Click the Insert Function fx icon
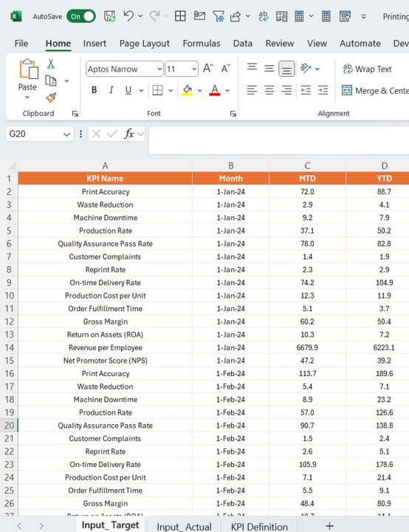Viewport: 409px width, 532px height. pyautogui.click(x=129, y=134)
